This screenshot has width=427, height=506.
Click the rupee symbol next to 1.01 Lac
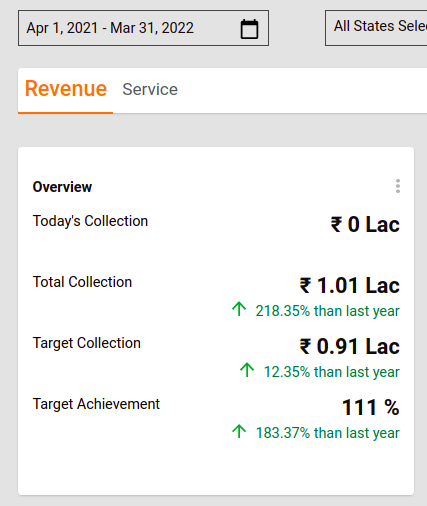coord(305,286)
